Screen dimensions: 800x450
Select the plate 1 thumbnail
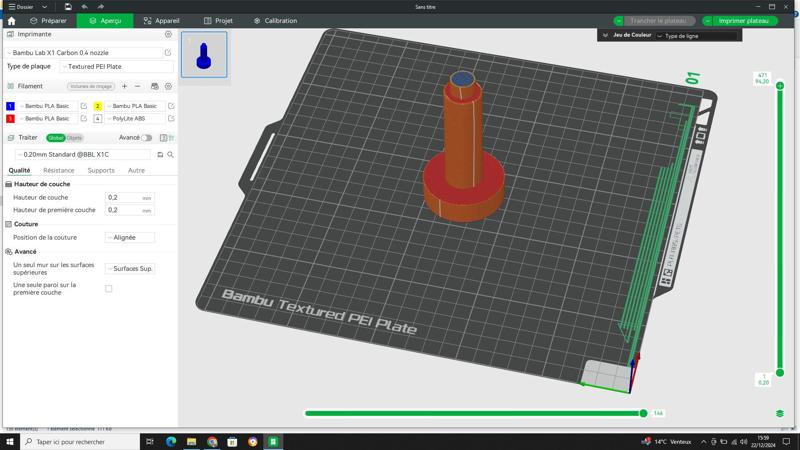204,55
